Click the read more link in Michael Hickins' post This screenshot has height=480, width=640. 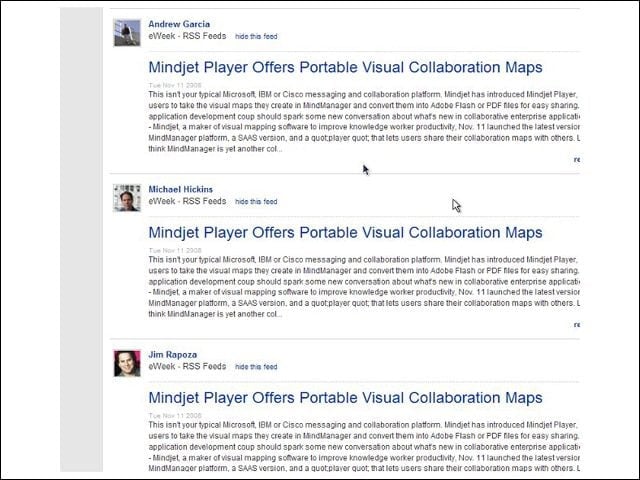(576, 325)
